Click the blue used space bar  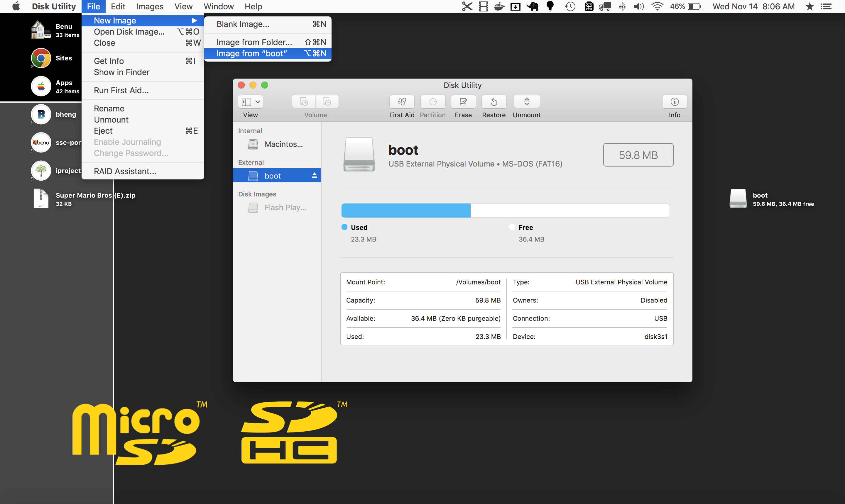click(406, 210)
